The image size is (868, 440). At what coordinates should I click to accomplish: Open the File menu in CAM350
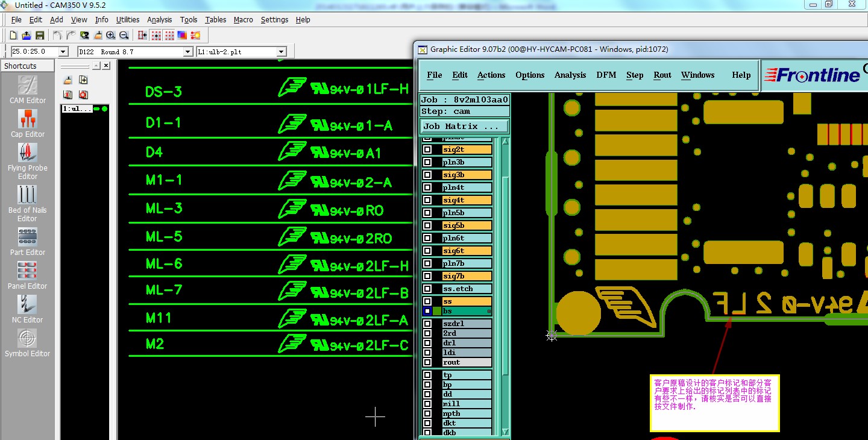(16, 19)
